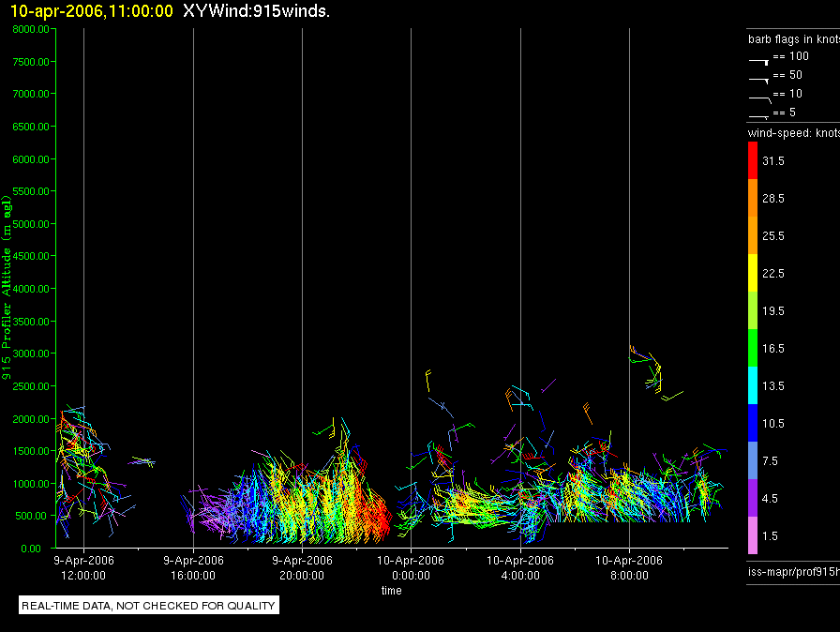Click the 6500.00 altitude tick label
The height and width of the screenshot is (632, 840).
(x=31, y=127)
